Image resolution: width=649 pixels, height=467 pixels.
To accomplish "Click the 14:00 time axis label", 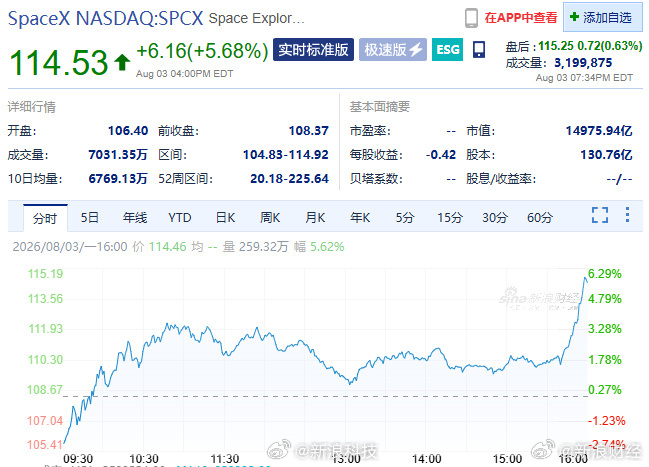I will (x=427, y=459).
